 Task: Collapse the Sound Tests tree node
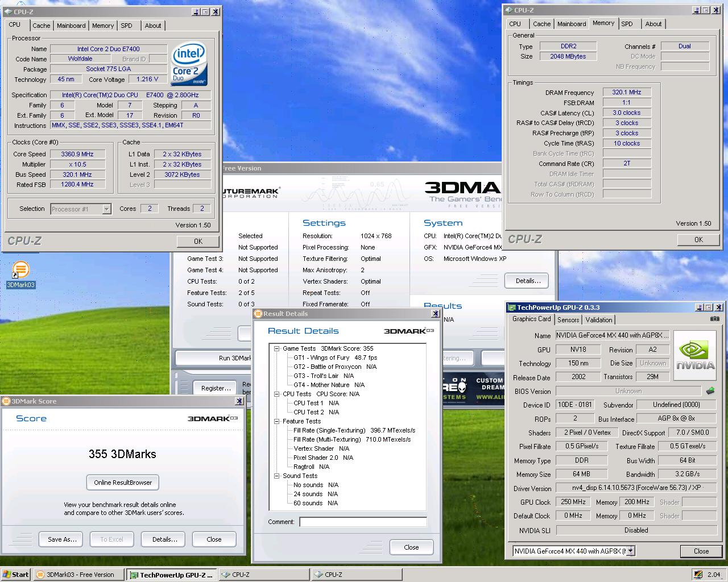[276, 476]
